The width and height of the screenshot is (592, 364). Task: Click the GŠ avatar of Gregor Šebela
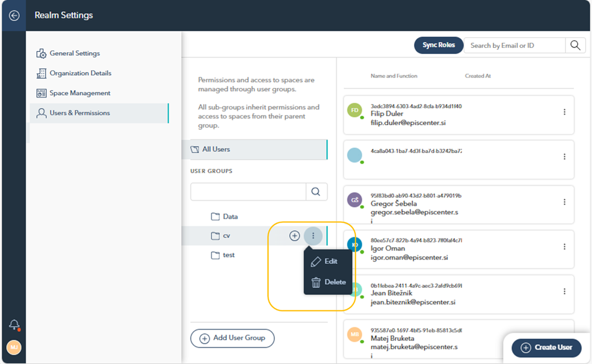355,200
